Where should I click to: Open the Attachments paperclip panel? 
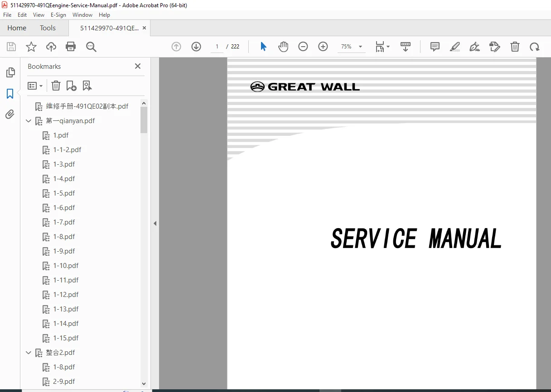(10, 114)
